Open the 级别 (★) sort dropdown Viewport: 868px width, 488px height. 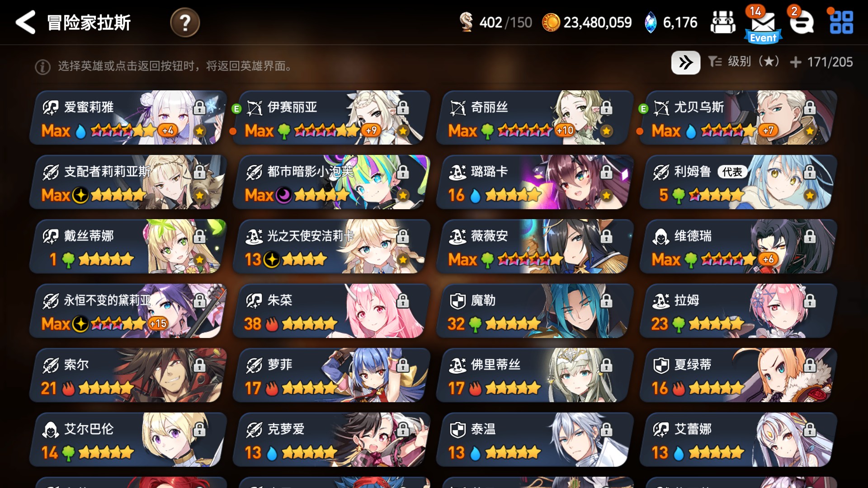tap(744, 61)
